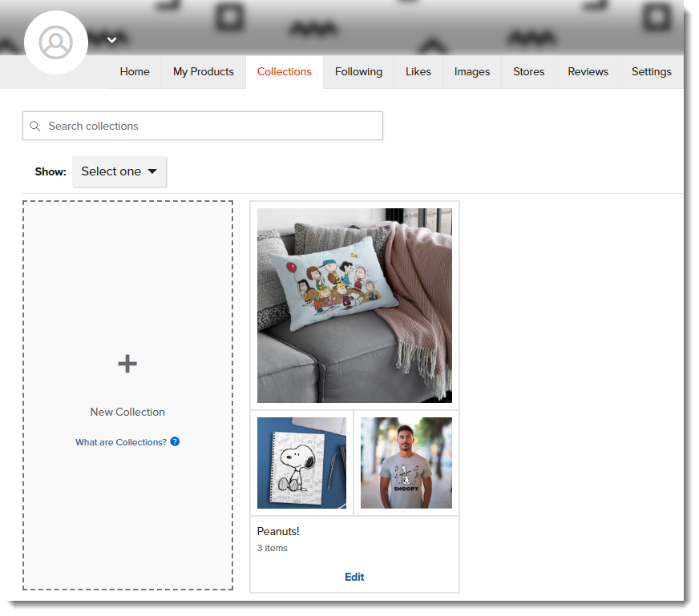Open the My Products tab
Image resolution: width=699 pixels, height=616 pixels.
[x=204, y=72]
